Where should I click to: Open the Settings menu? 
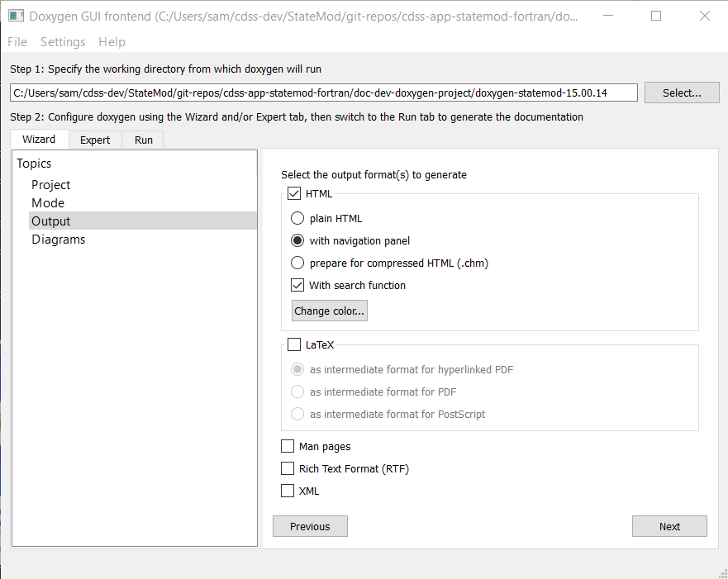pos(63,42)
